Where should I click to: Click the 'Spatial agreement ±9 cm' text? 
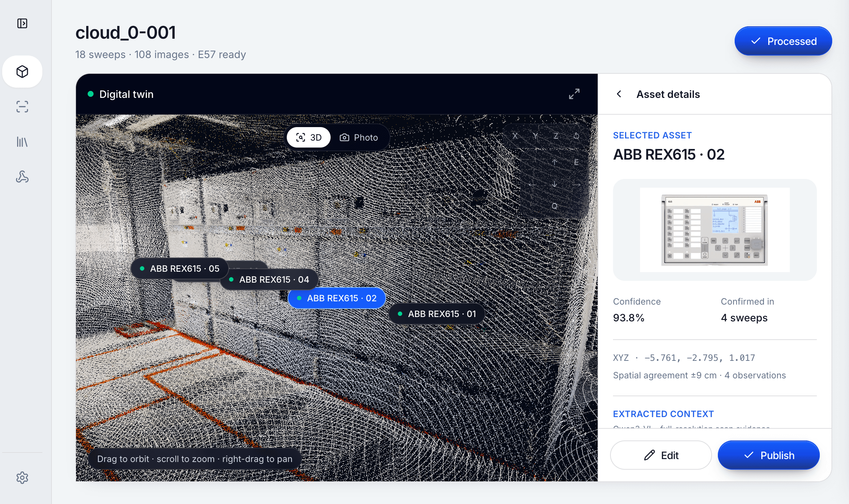point(665,375)
